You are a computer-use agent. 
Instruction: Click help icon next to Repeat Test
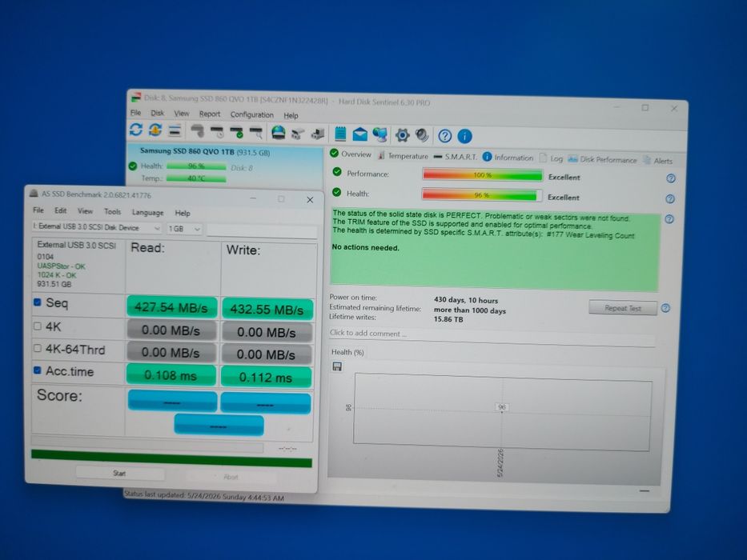point(665,308)
